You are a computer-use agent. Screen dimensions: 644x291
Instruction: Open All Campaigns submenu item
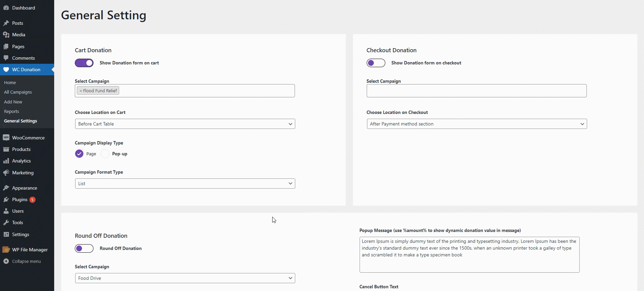coord(18,92)
